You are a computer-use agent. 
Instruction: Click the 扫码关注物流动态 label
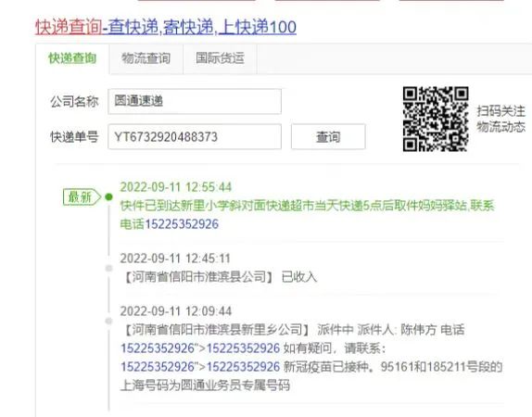pos(500,119)
